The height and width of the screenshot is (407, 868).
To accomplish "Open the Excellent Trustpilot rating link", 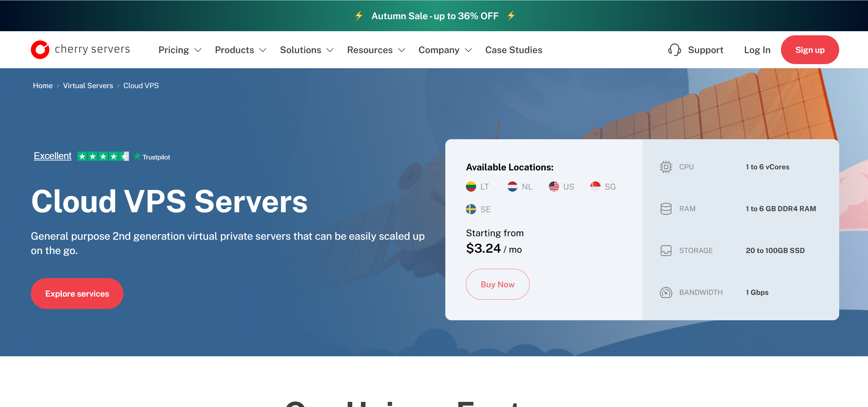I will pyautogui.click(x=52, y=155).
